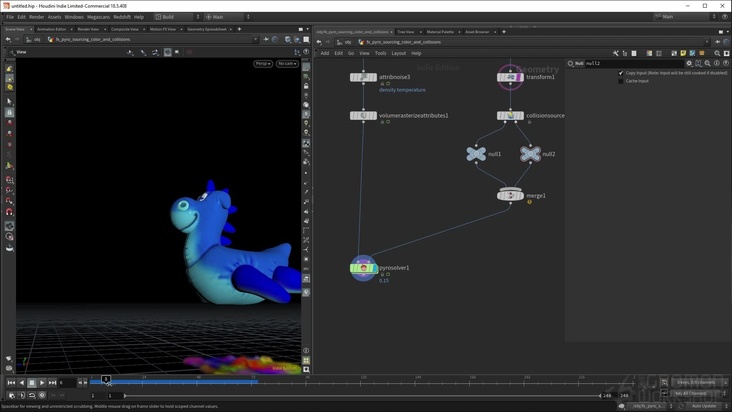Expand the network editor path dropdown
Screen dimensions: 732x412
(x=707, y=42)
